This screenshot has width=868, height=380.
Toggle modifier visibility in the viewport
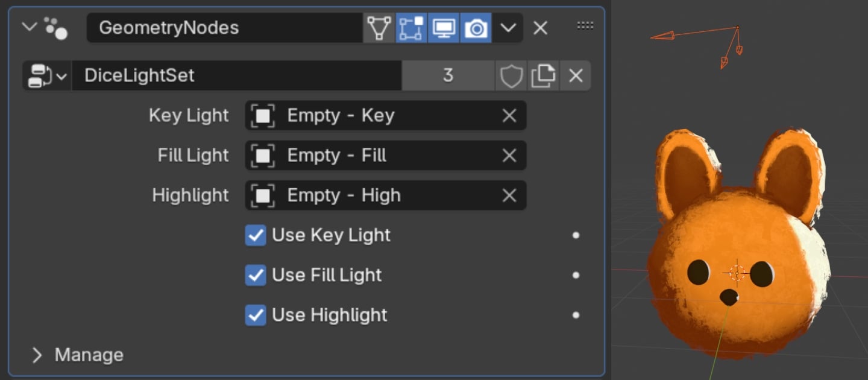click(444, 28)
